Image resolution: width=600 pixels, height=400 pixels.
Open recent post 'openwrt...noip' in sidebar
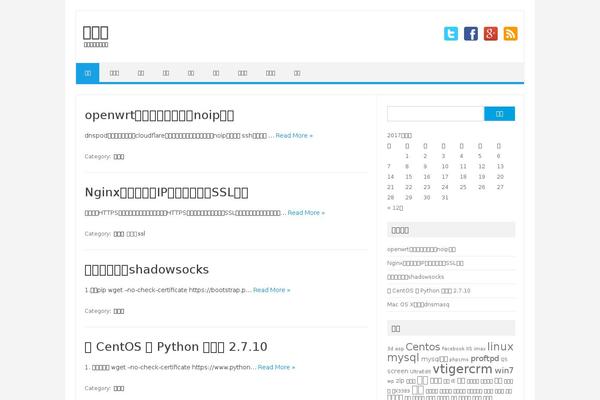pos(421,249)
